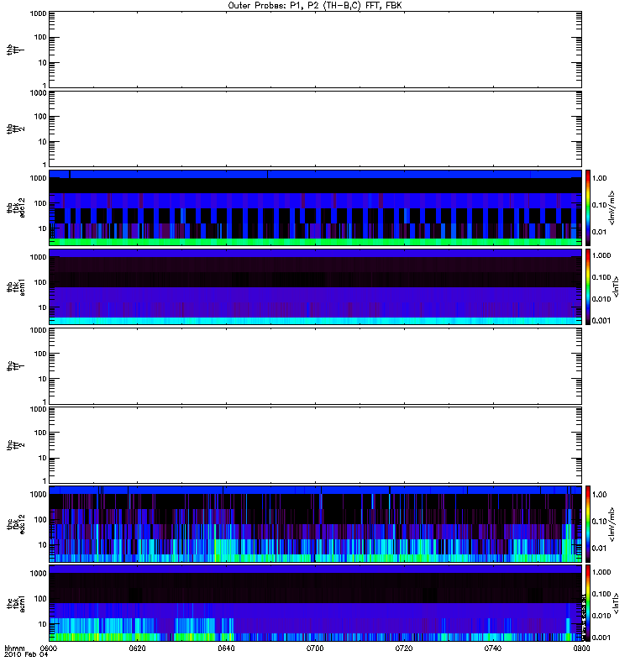This screenshot has height=672, width=630.
Task: Click inside the thb fbk scm1 spectrogram
Action: click(315, 286)
